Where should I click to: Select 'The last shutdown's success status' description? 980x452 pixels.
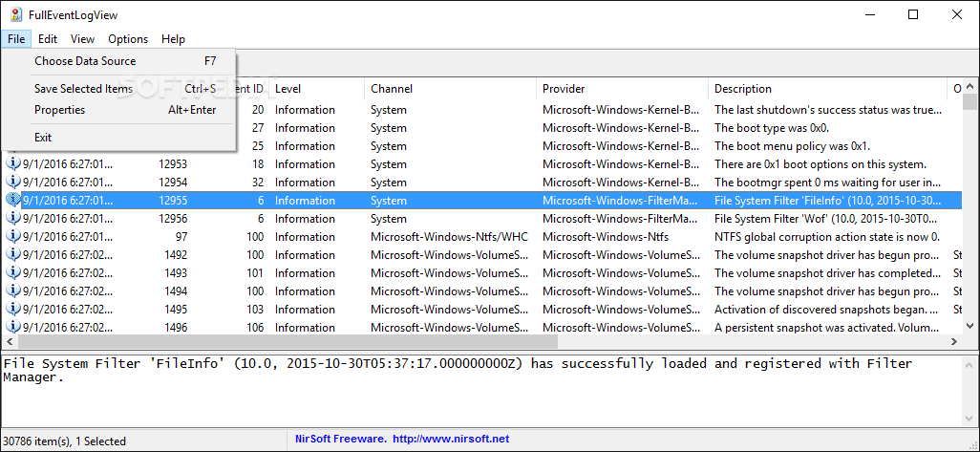point(827,110)
